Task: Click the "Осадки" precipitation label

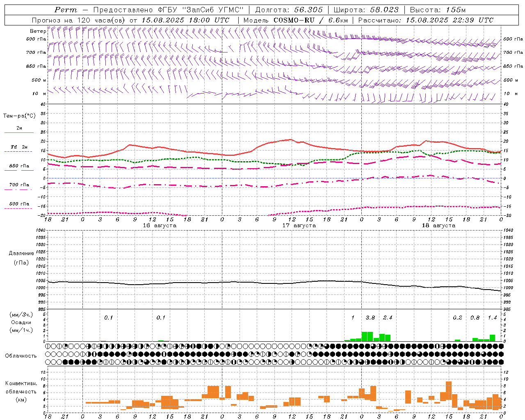Action: point(21,322)
